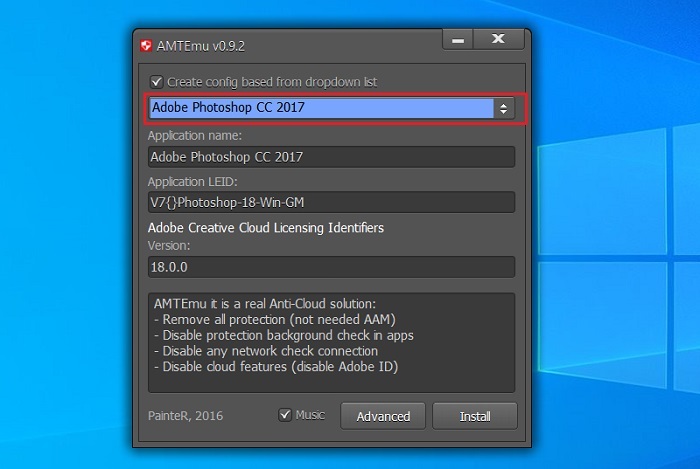Click the PainteR, 2016 credit text
The width and height of the screenshot is (700, 469).
coord(185,416)
